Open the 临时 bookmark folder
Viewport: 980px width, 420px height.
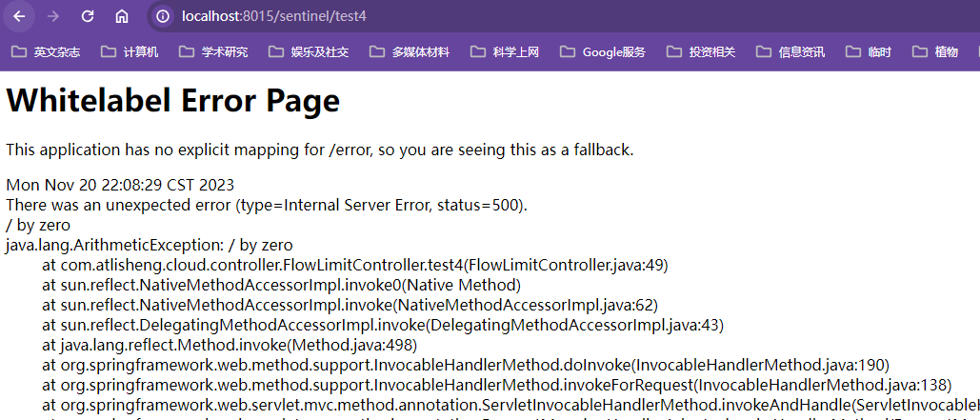pyautogui.click(x=869, y=51)
